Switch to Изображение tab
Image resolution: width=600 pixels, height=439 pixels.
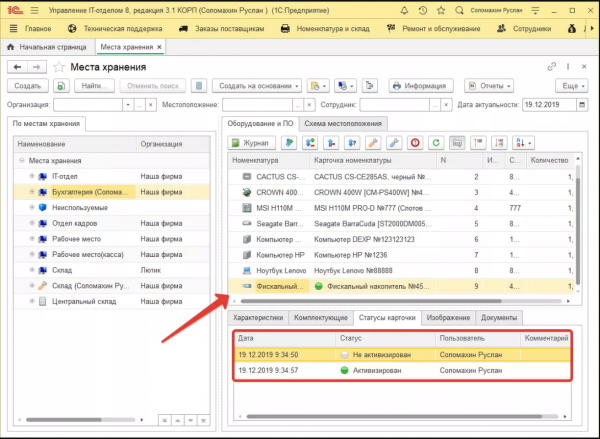pyautogui.click(x=448, y=318)
